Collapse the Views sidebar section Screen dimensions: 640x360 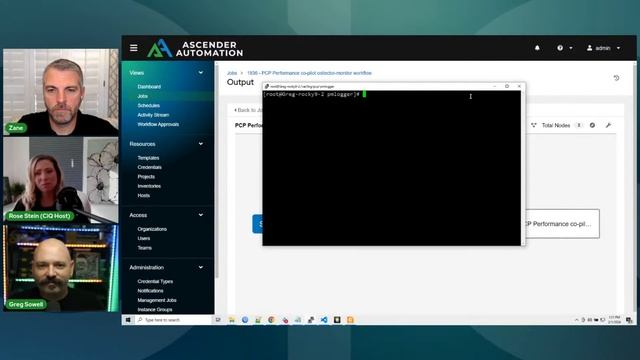tap(201, 73)
